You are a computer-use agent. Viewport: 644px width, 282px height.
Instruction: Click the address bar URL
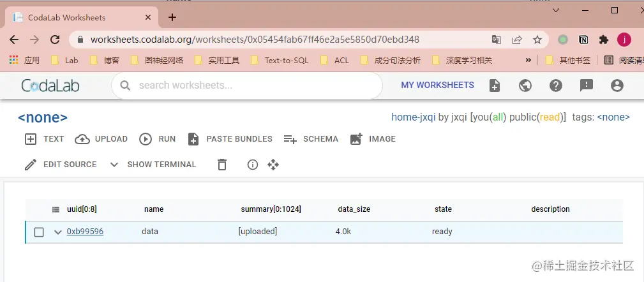pyautogui.click(x=255, y=40)
